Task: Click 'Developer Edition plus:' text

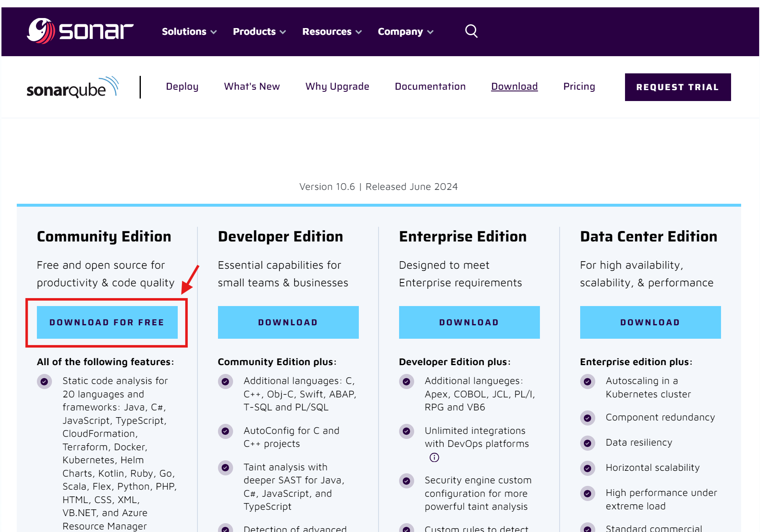Action: (x=455, y=362)
